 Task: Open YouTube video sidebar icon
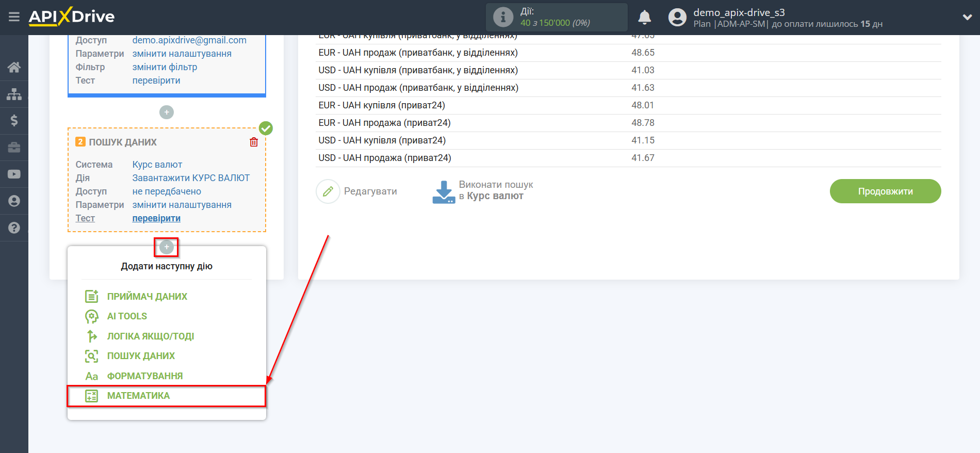click(x=14, y=174)
